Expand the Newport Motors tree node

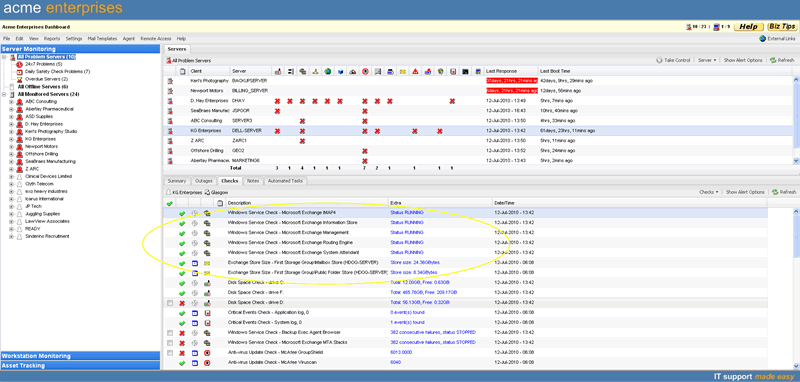11,146
